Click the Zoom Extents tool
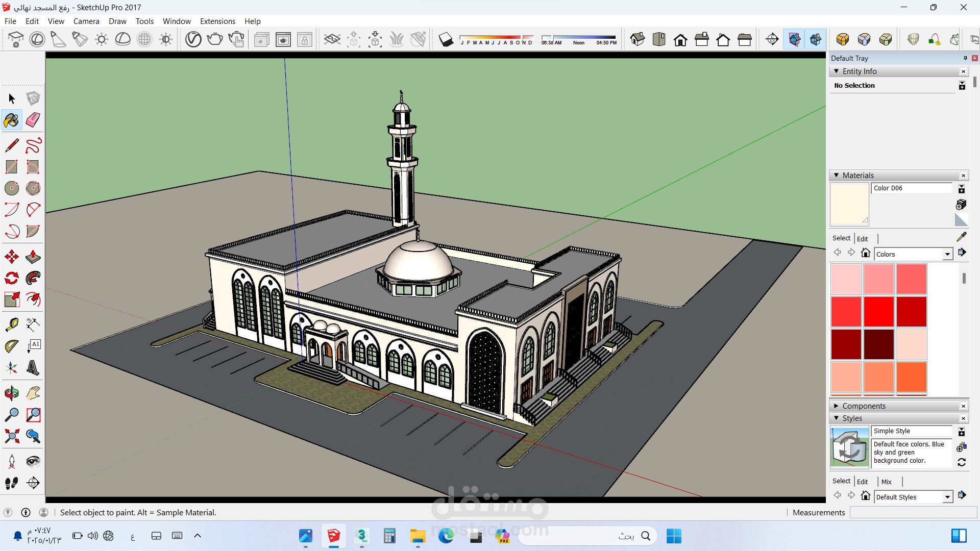The width and height of the screenshot is (980, 551). pos(12,436)
